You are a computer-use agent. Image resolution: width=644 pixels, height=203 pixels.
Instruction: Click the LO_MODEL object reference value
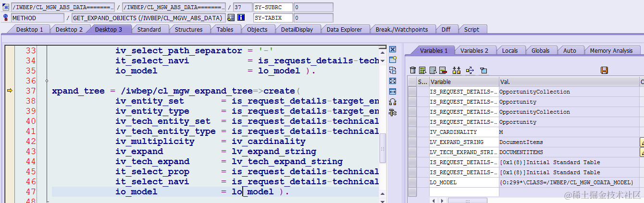click(x=566, y=182)
